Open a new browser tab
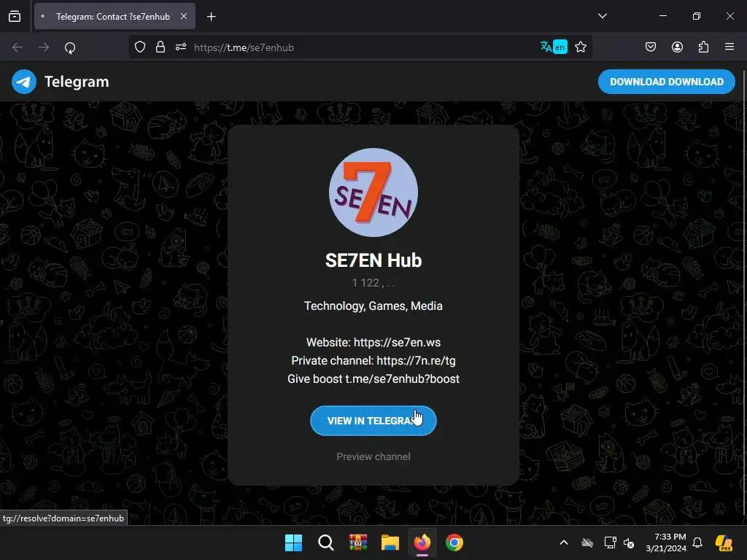Image resolution: width=747 pixels, height=560 pixels. [x=212, y=17]
